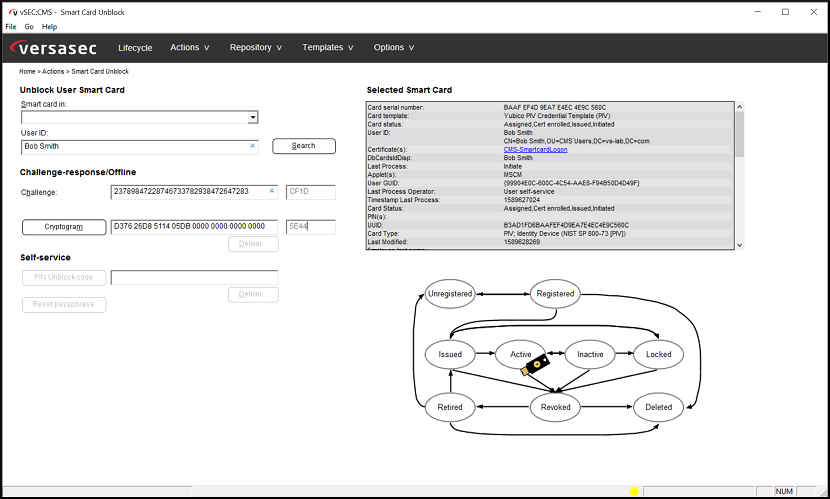830x499 pixels.
Task: Click the Cryptogram button
Action: (64, 227)
